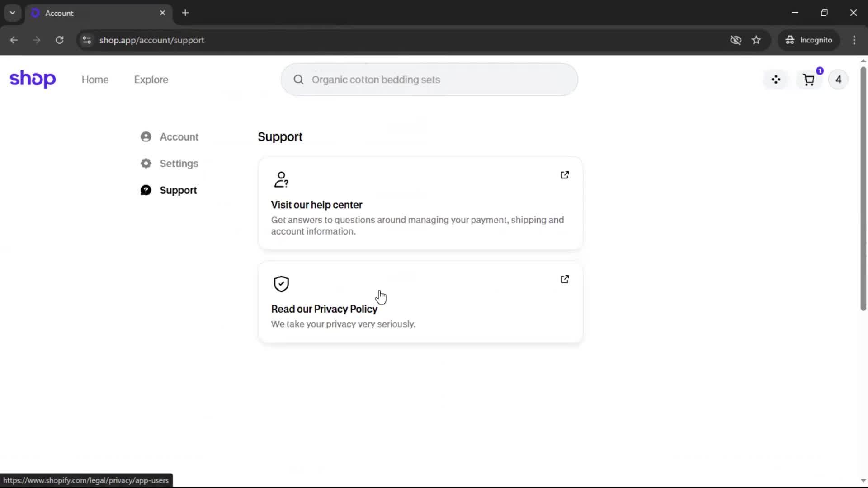Open the Explore page link

(151, 80)
